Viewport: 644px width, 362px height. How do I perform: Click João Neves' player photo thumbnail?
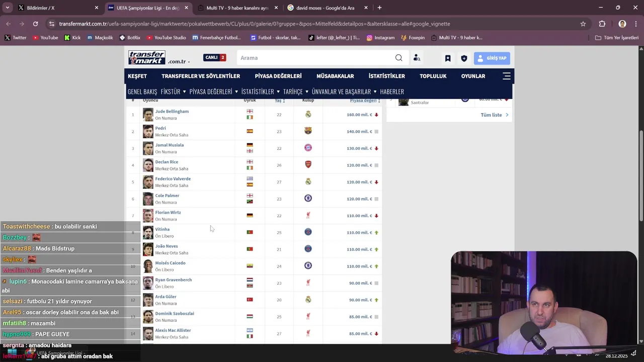tap(148, 249)
